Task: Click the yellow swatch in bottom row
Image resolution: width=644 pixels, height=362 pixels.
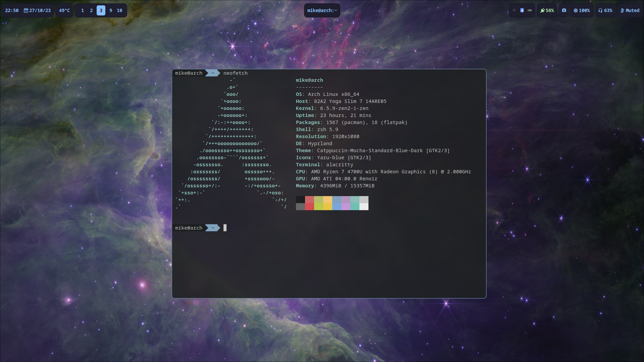Action: pyautogui.click(x=328, y=207)
